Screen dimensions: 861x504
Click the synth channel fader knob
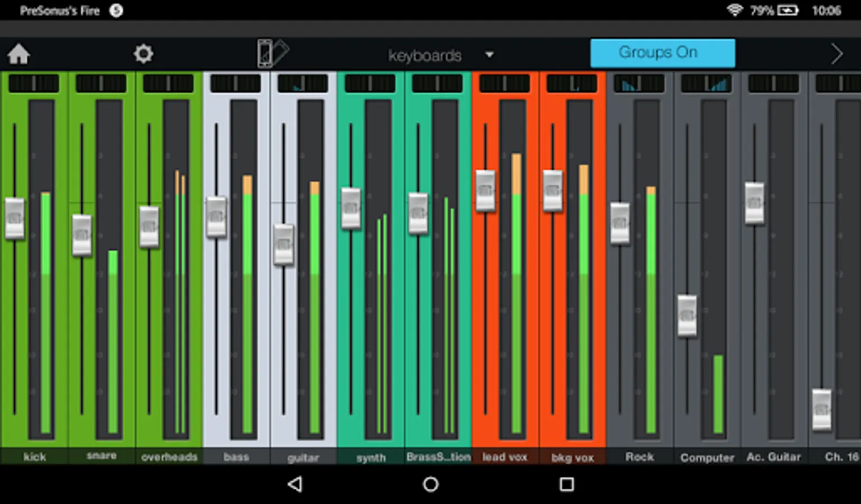(351, 208)
